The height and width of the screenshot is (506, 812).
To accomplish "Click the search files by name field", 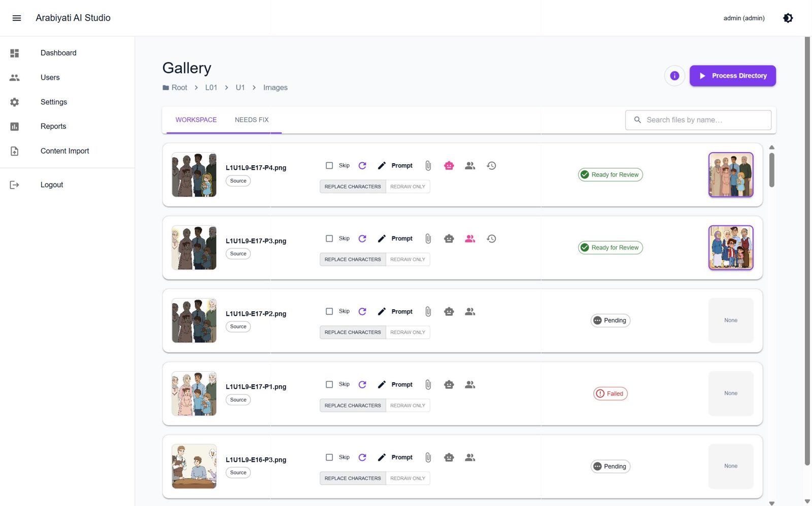I will tap(698, 120).
